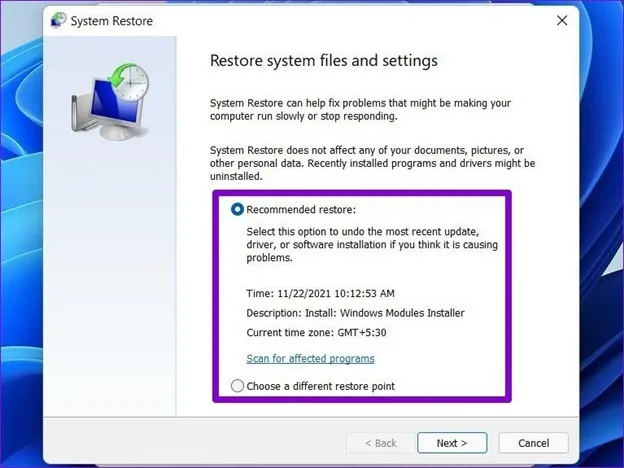Click the Restore system files and settings heading

pos(323,61)
